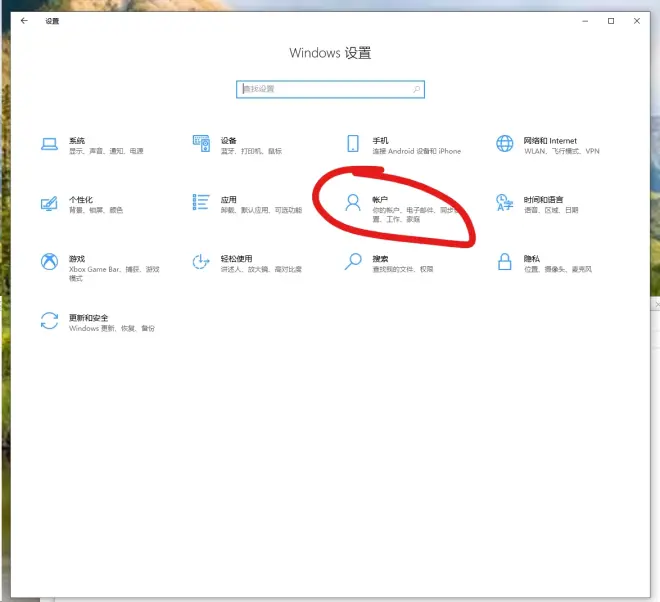660x602 pixels.
Task: Click the 设备 title text
Action: coord(229,141)
